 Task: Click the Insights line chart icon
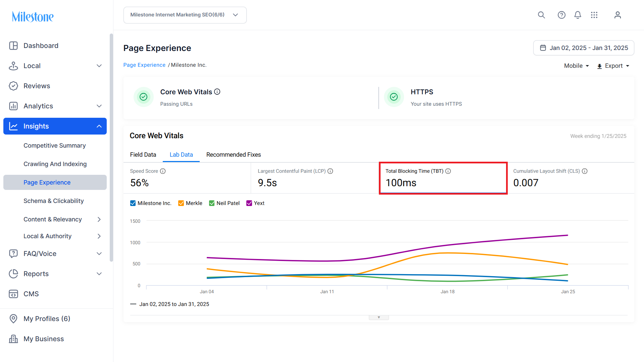pyautogui.click(x=13, y=126)
